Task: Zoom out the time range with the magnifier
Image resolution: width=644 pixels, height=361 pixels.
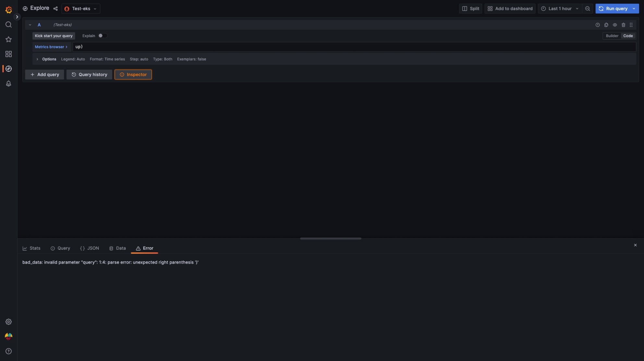Action: 588,8
